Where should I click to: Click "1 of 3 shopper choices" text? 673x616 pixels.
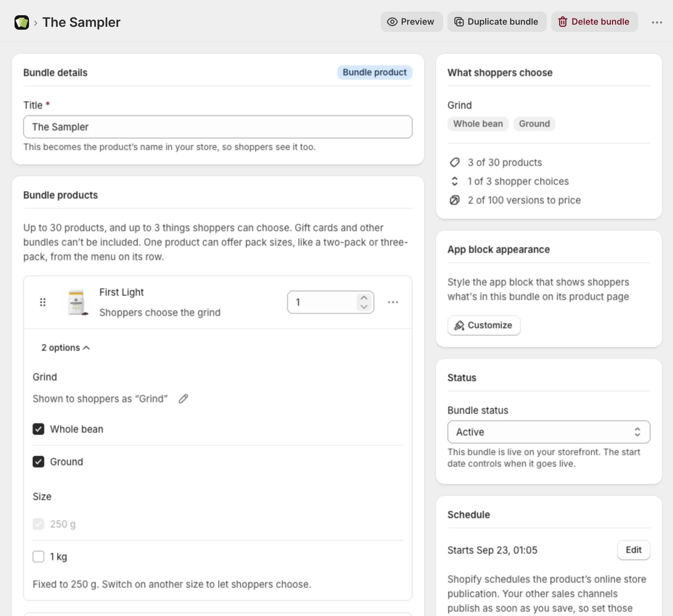[518, 181]
